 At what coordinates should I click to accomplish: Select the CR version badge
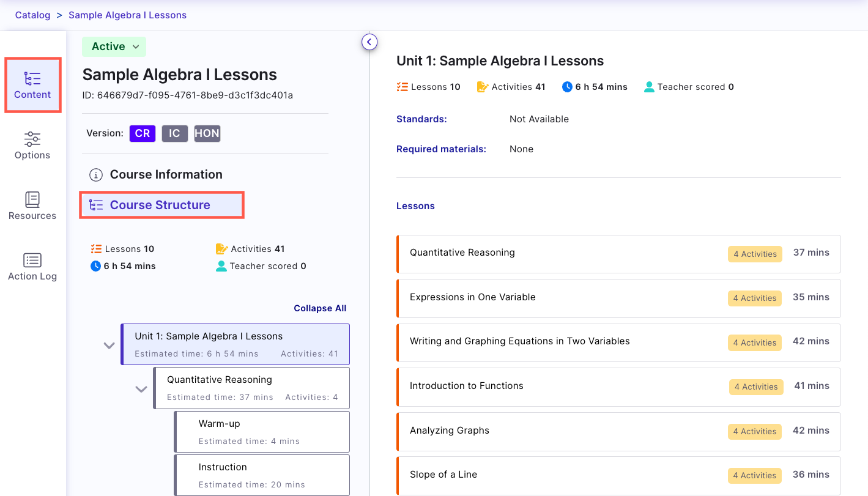142,133
